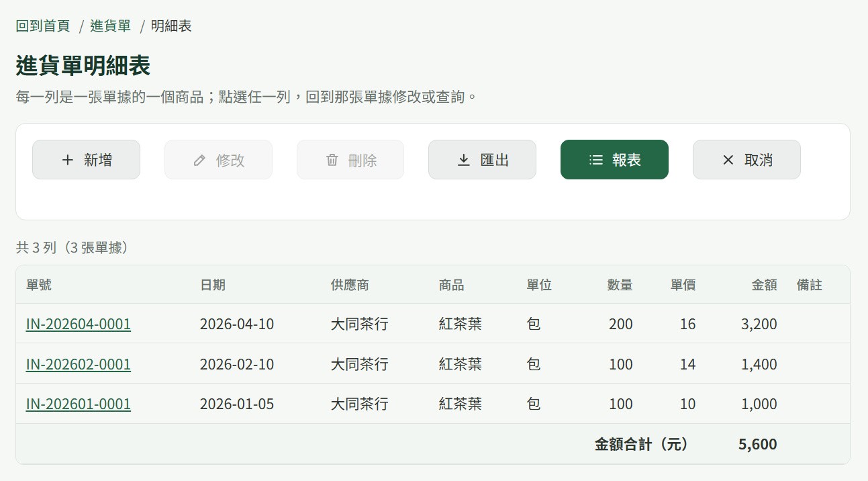The width and height of the screenshot is (868, 481).
Task: Click 紅茶葉 in the IN-202604-0001 row
Action: point(461,324)
